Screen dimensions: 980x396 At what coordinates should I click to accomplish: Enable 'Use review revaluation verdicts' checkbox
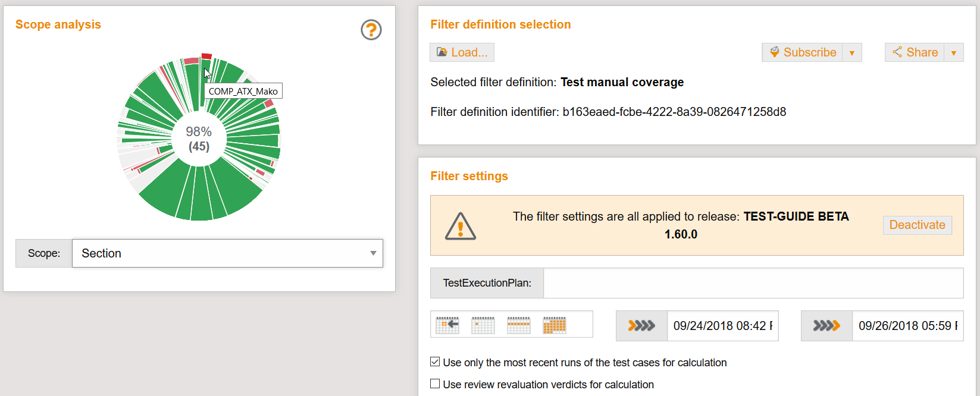[x=436, y=384]
